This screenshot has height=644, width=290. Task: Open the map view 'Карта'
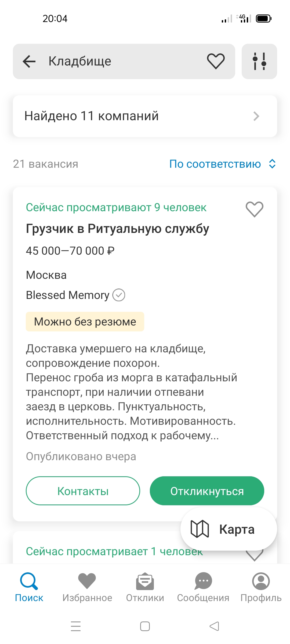pyautogui.click(x=229, y=529)
